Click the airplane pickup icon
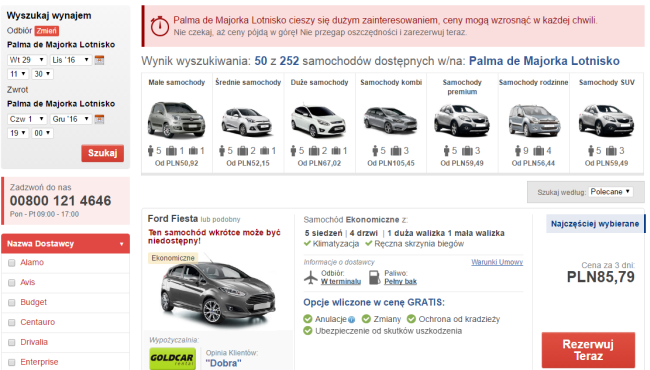The width and height of the screenshot is (650, 370). [x=310, y=277]
